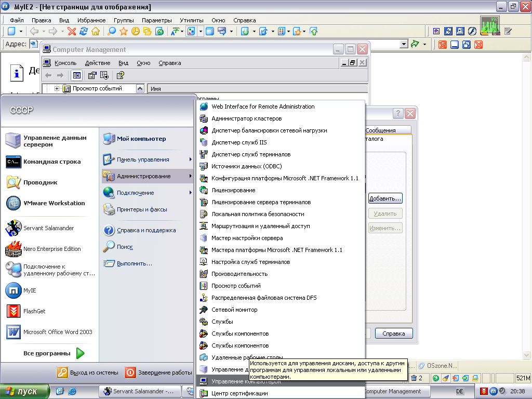Open Файл menu in MyIE2
This screenshot has width=532, height=399.
(17, 20)
